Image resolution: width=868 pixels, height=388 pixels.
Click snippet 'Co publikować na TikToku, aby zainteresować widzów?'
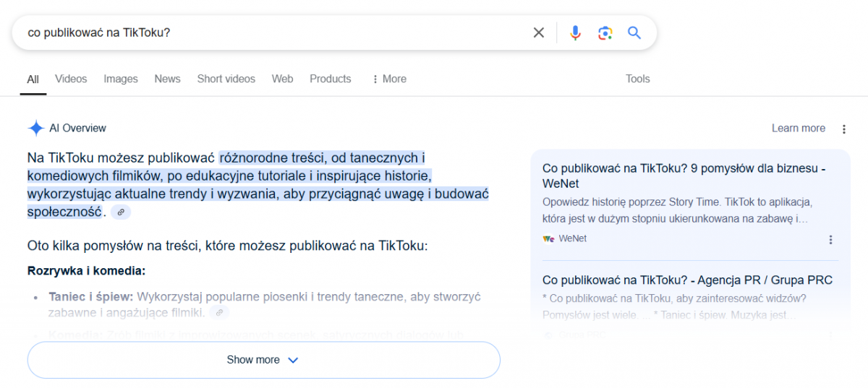pos(674,298)
